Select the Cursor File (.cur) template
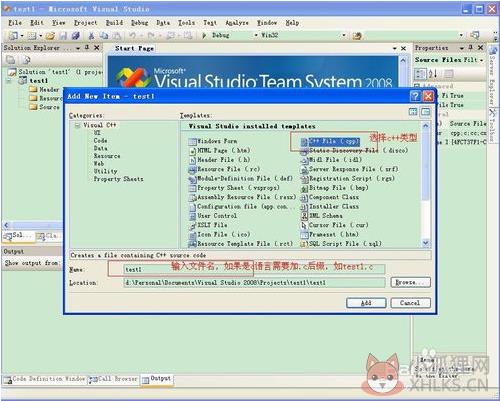The image size is (500, 401). [334, 225]
